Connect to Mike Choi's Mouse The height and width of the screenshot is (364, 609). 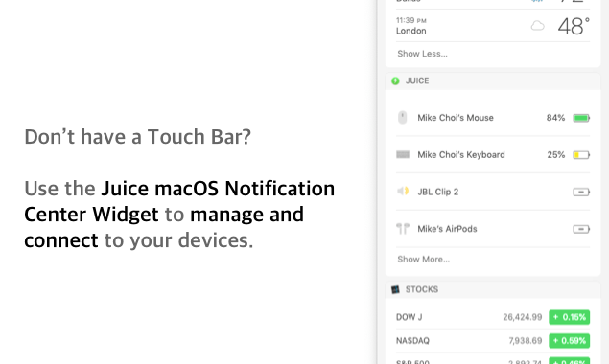493,118
